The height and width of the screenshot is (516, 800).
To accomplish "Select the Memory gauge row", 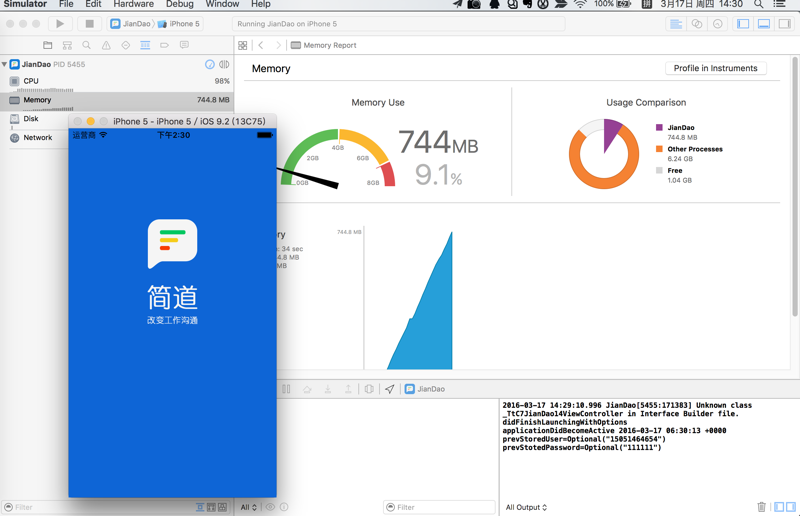I will (117, 100).
